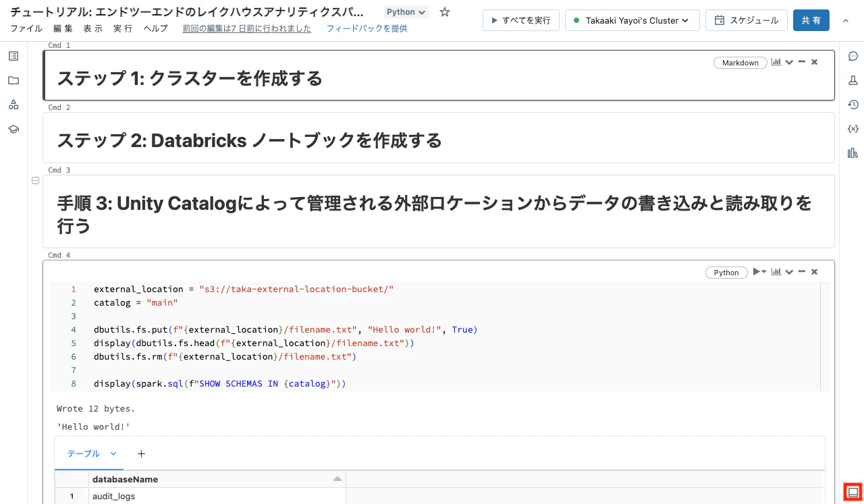Screen dimensions: 864x504
Task: Click the catalog = "main" code line
Action: click(x=136, y=302)
